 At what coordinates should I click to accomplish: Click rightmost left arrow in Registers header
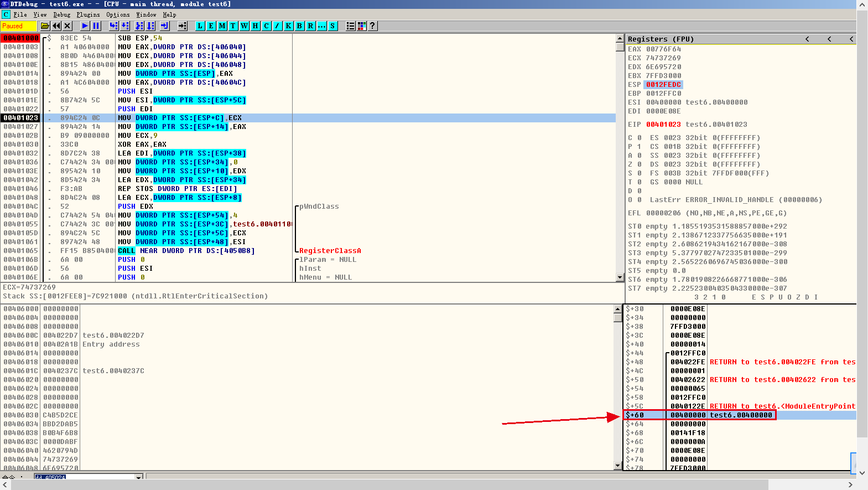coord(851,39)
